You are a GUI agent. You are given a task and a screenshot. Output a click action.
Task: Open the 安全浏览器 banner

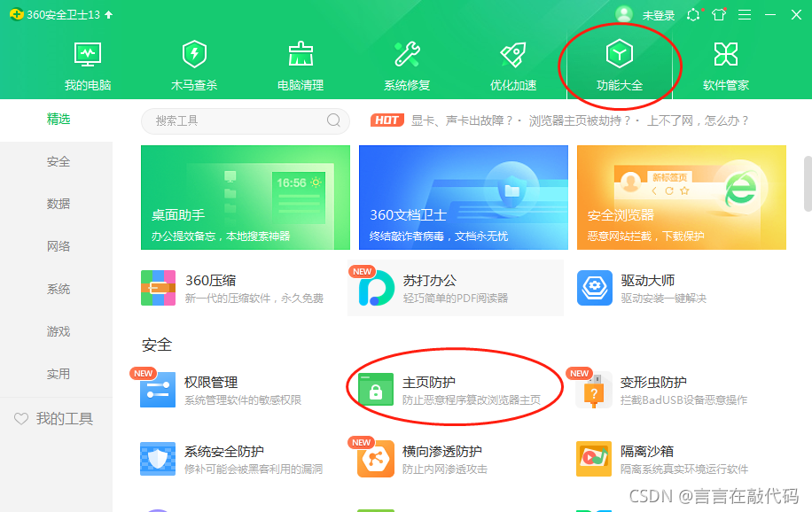(682, 198)
